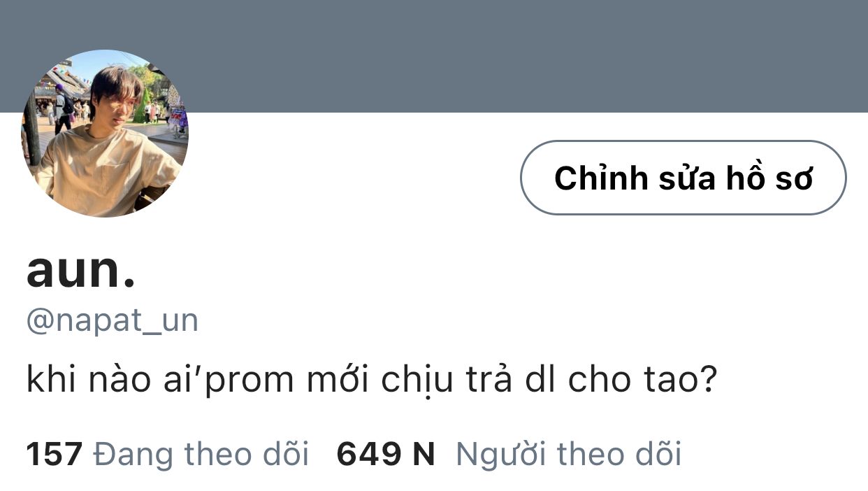Click cho tao? at end of bio
This screenshot has height=491, width=868.
tap(642, 380)
